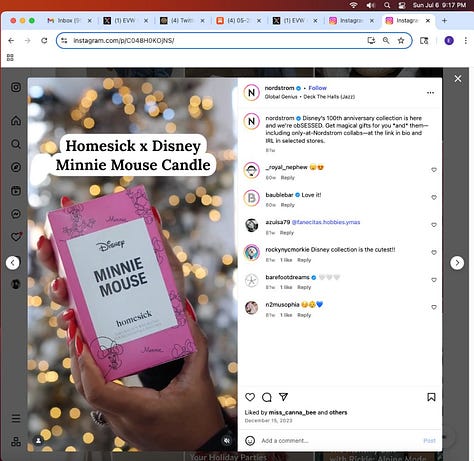Viewport: 474px width, 461px height.
Task: Click the address bar URL
Action: coord(123,41)
